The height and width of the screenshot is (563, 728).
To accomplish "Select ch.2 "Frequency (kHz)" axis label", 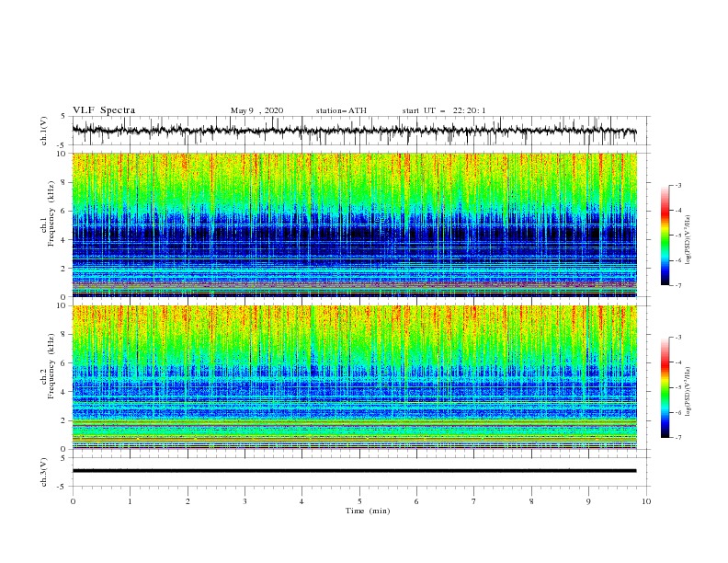I will [51, 366].
